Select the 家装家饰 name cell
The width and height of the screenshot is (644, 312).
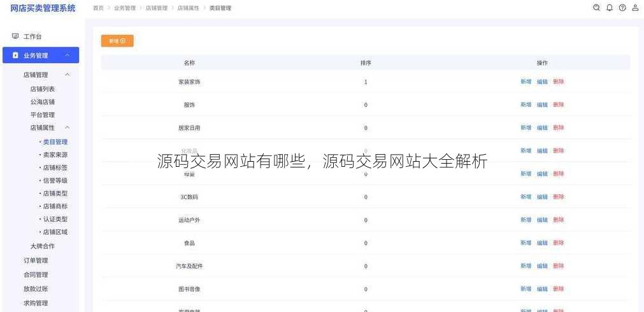click(x=189, y=82)
